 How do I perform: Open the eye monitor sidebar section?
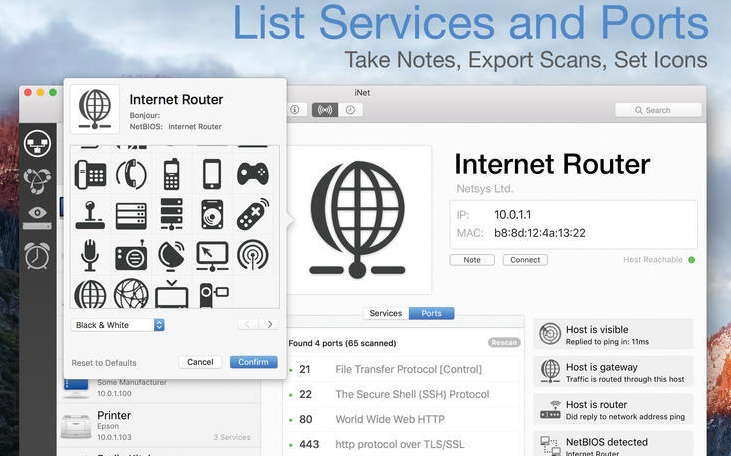[x=38, y=215]
